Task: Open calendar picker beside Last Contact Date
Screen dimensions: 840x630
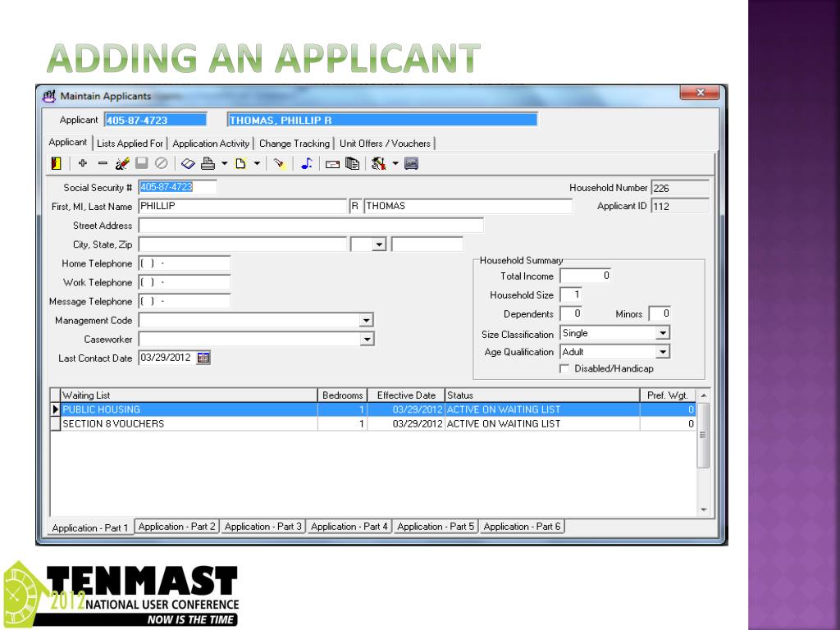Action: tap(204, 358)
